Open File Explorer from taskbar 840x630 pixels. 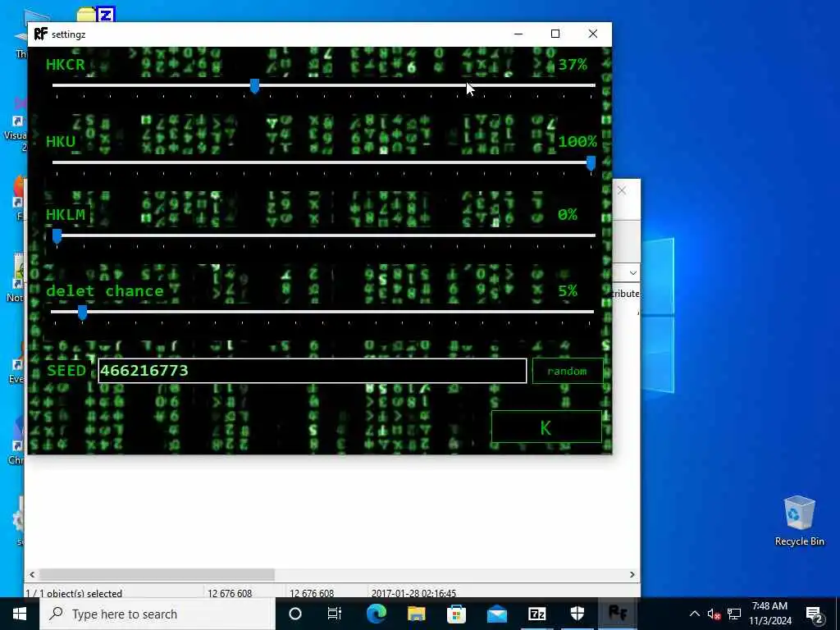[x=416, y=614]
